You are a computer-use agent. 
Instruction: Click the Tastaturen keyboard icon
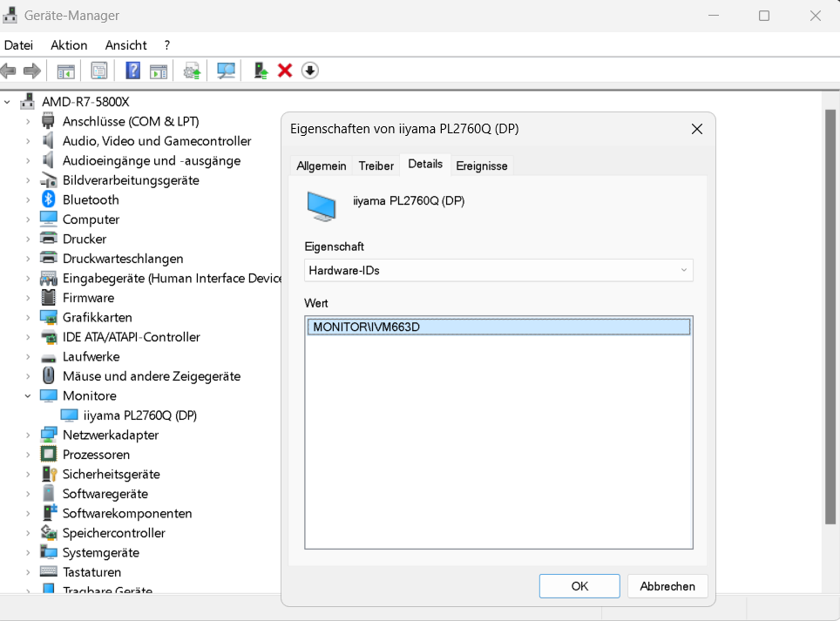49,571
